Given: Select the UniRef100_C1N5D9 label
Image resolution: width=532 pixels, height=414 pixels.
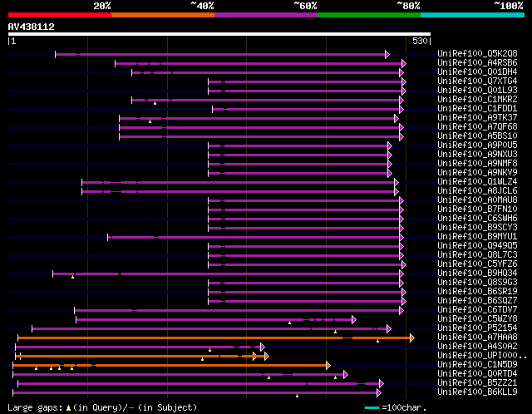Looking at the screenshot, I should [x=477, y=365].
